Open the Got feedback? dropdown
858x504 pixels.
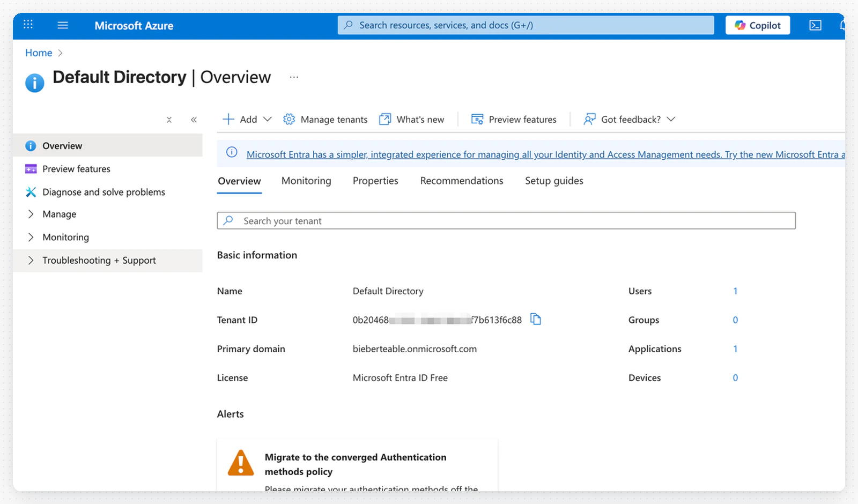(630, 119)
